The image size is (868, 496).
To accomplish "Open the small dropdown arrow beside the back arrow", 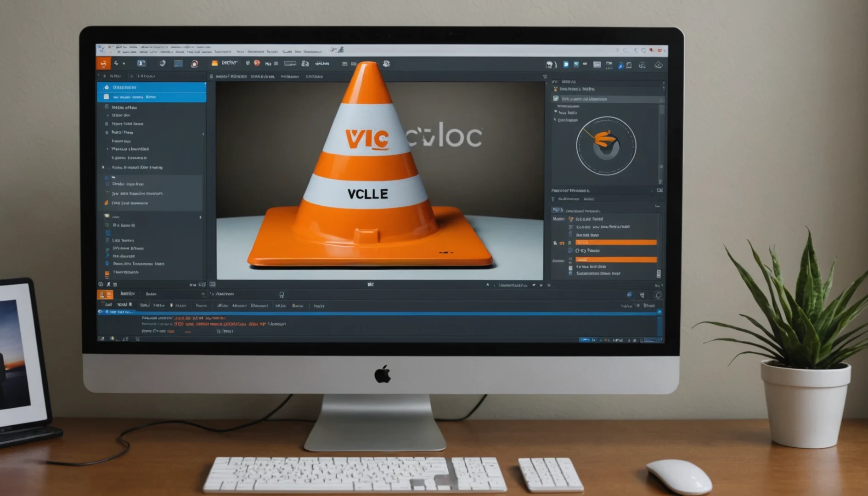I will pyautogui.click(x=124, y=64).
